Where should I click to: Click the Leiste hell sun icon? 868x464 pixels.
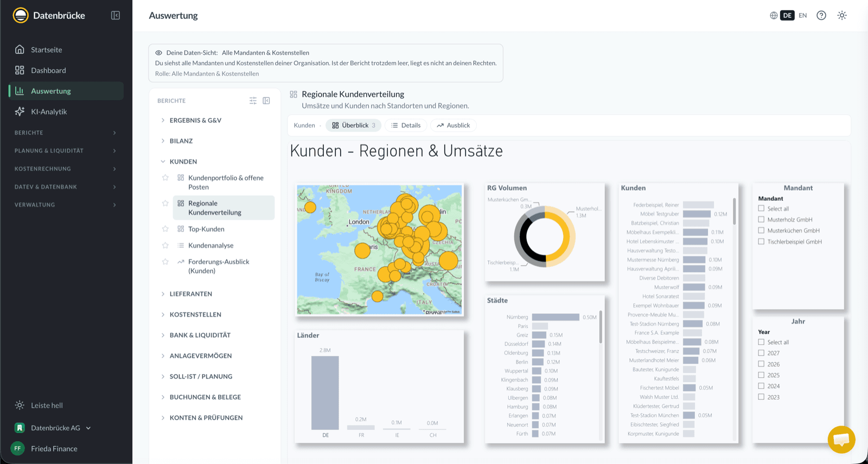click(x=20, y=405)
